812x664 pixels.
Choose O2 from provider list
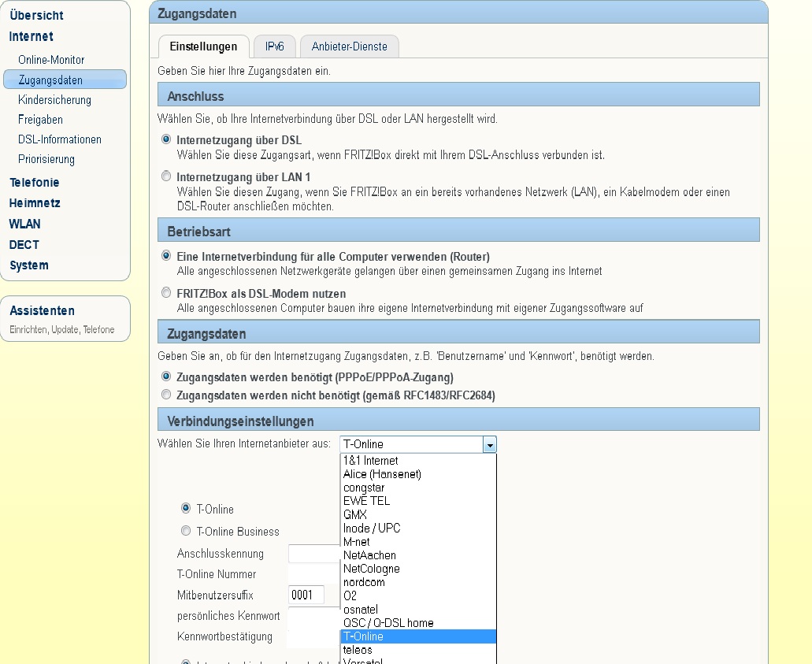[418, 595]
